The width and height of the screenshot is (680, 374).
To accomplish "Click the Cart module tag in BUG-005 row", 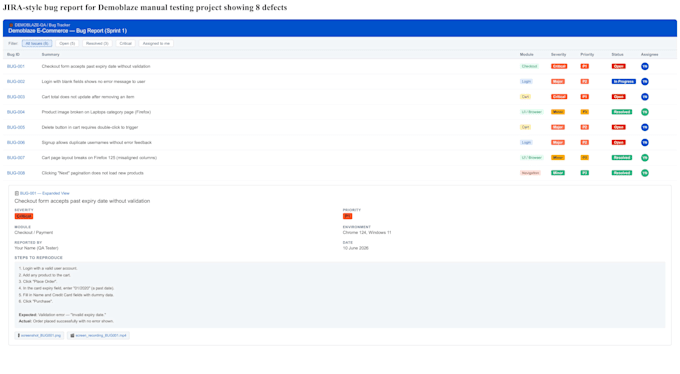I will pos(525,127).
